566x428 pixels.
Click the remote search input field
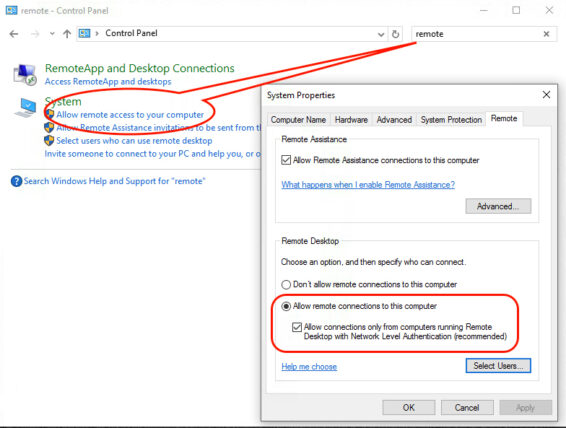tap(476, 34)
